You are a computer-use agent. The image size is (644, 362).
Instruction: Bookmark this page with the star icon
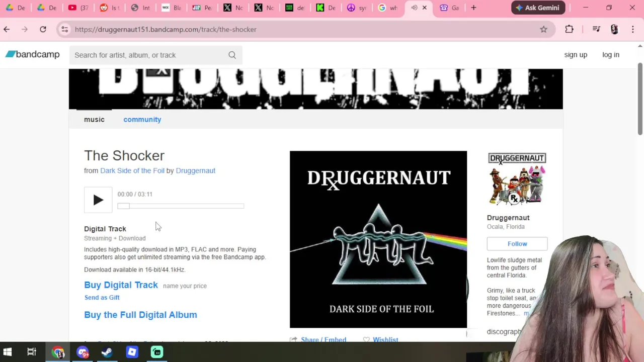[x=543, y=29]
